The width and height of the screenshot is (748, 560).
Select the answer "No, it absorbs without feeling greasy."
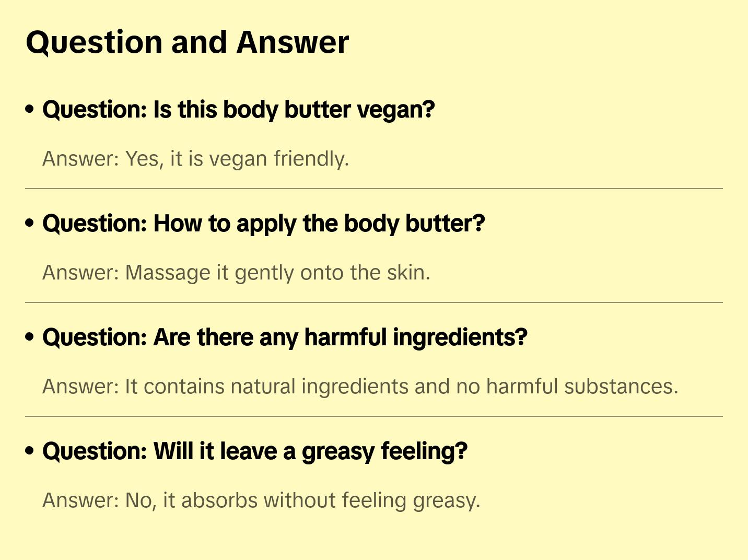261,500
